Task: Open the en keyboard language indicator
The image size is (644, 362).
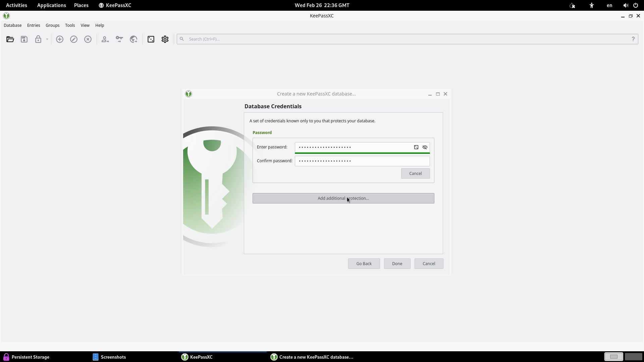Action: 609,5
